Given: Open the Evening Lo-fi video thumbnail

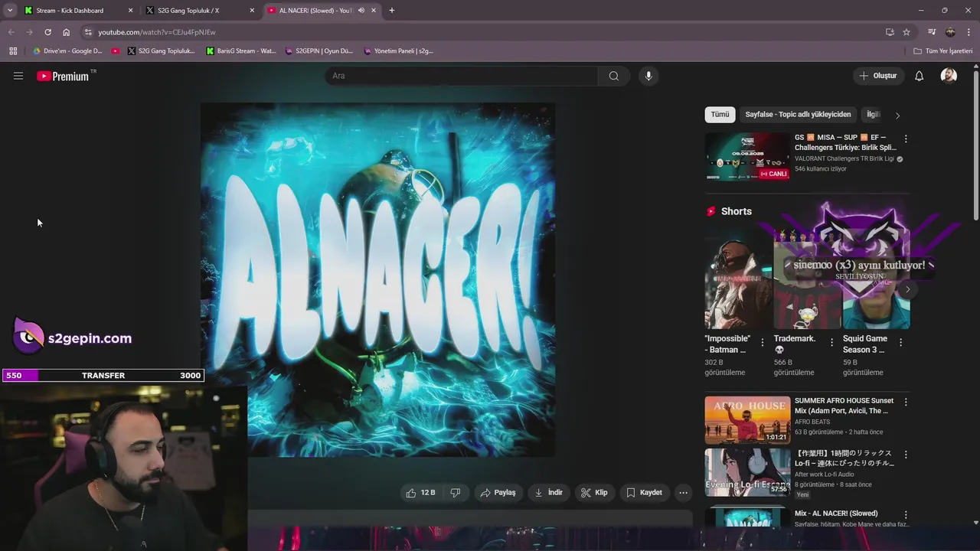Looking at the screenshot, I should (747, 472).
